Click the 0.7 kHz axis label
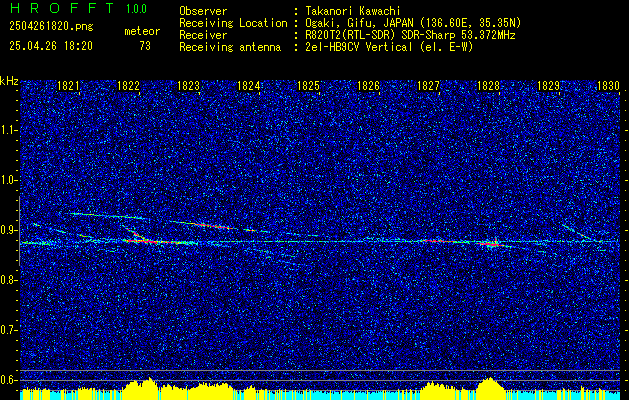Image resolution: width=629 pixels, height=400 pixels. point(8,330)
